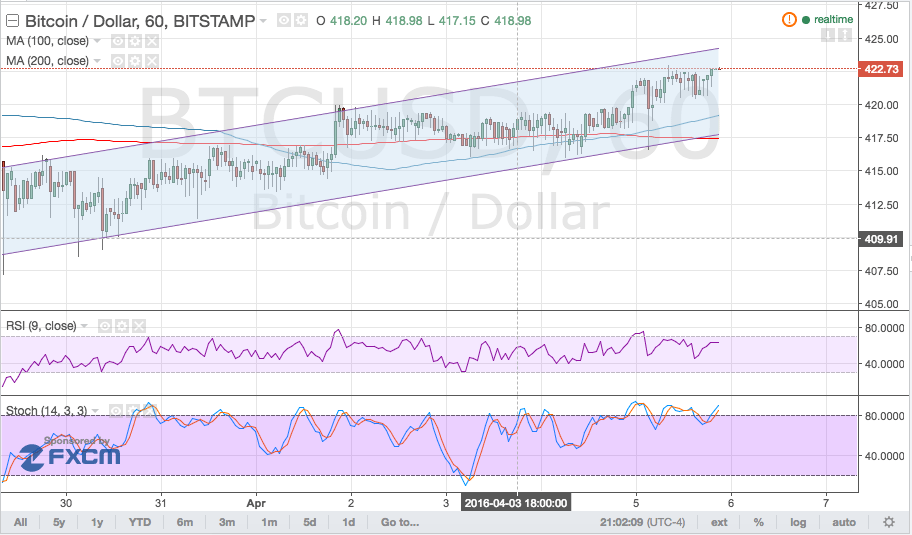Toggle ext extended hours

click(x=719, y=522)
